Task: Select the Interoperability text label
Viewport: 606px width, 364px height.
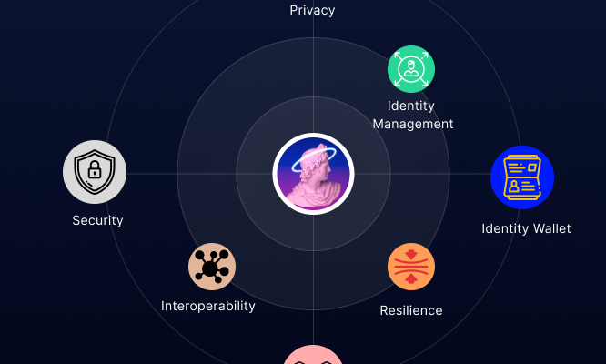Action: 208,306
